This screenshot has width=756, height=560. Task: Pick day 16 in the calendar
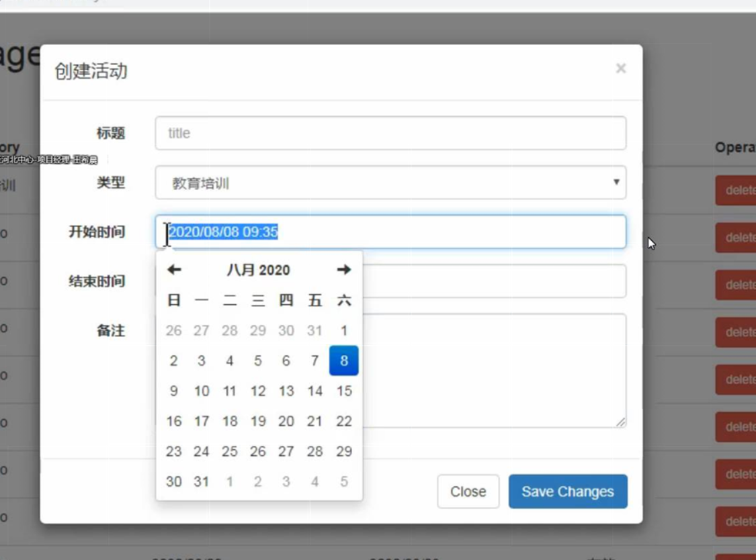pos(173,421)
